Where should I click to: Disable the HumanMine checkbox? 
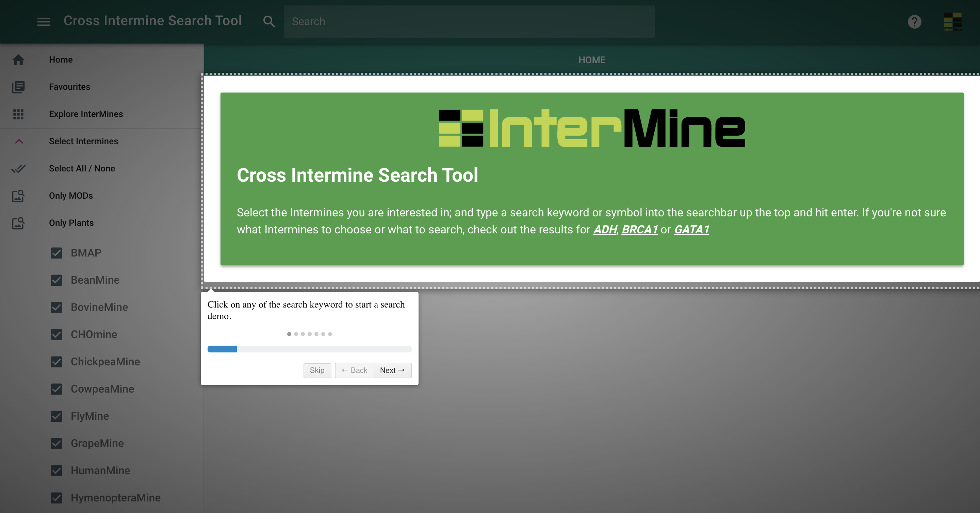(x=56, y=470)
